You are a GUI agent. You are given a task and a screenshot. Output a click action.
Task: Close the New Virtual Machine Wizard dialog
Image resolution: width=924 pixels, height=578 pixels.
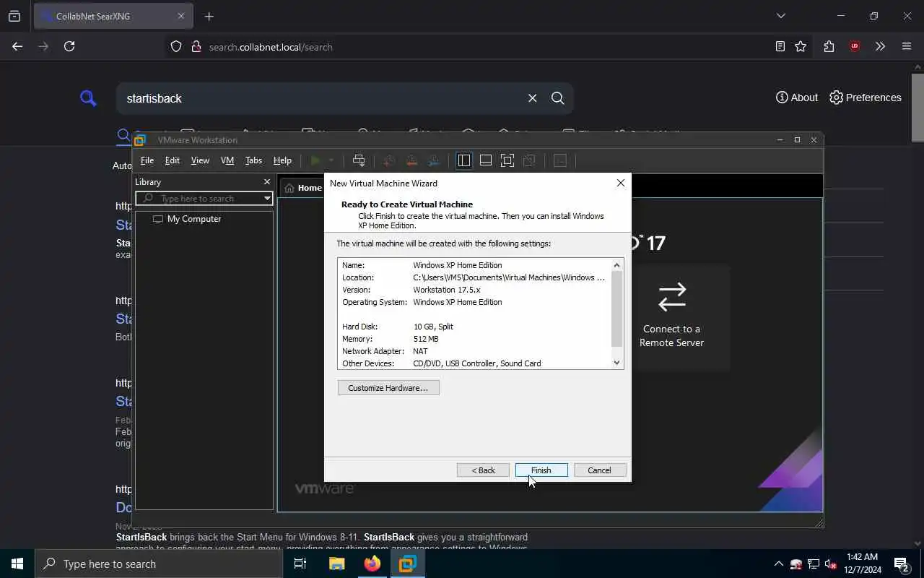[x=620, y=184]
